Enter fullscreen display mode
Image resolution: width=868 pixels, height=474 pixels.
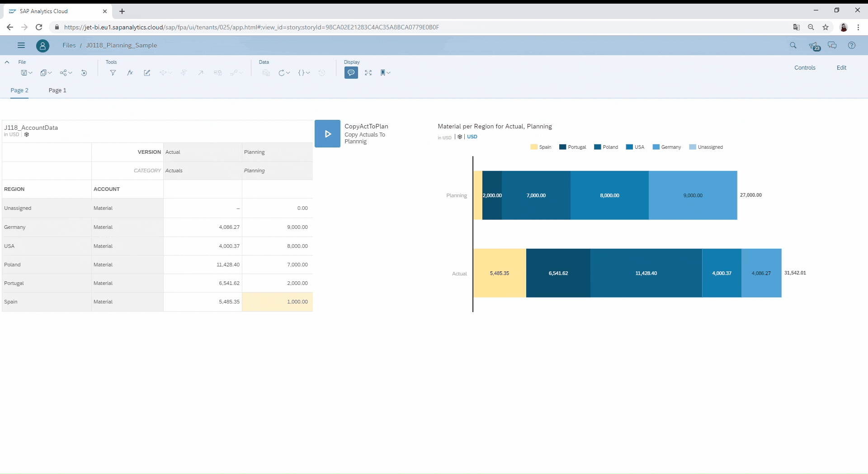[x=368, y=73]
